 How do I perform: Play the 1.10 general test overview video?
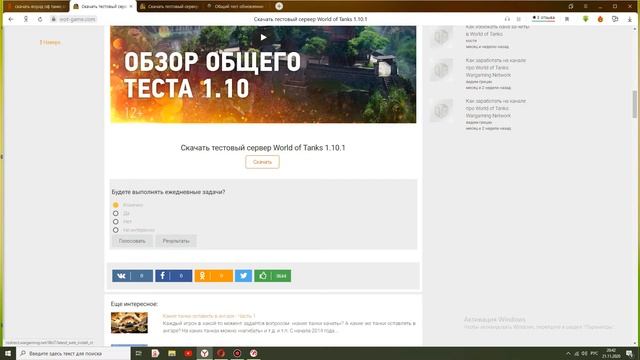264,38
